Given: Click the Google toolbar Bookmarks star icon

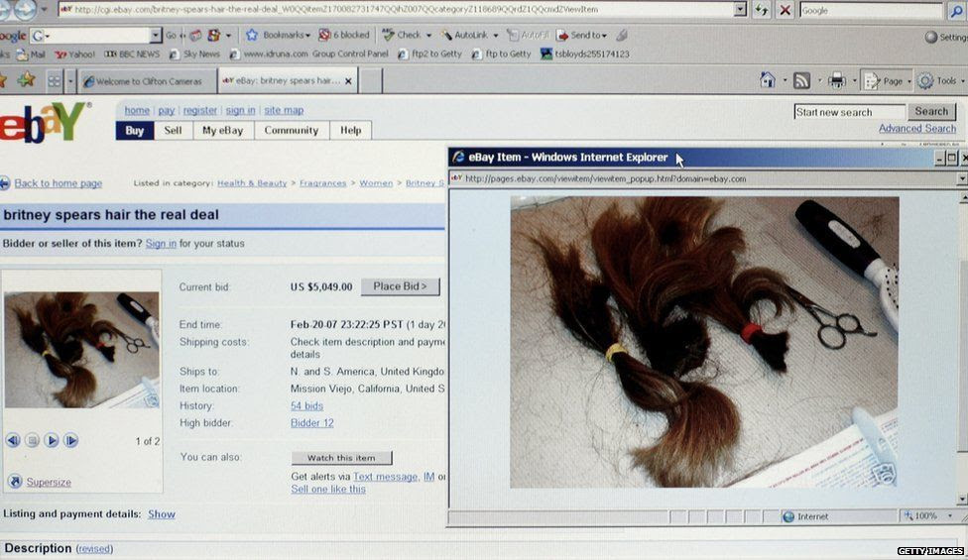Looking at the screenshot, I should coord(251,35).
